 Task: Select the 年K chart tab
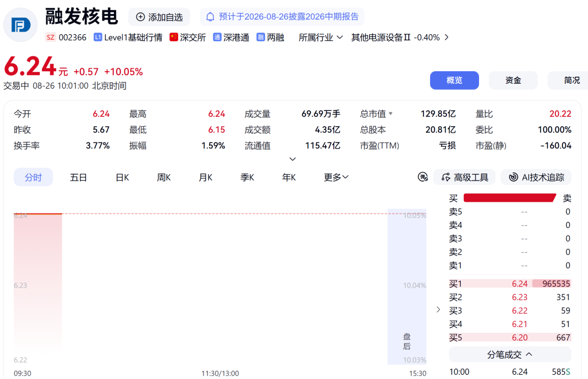pyautogui.click(x=289, y=177)
